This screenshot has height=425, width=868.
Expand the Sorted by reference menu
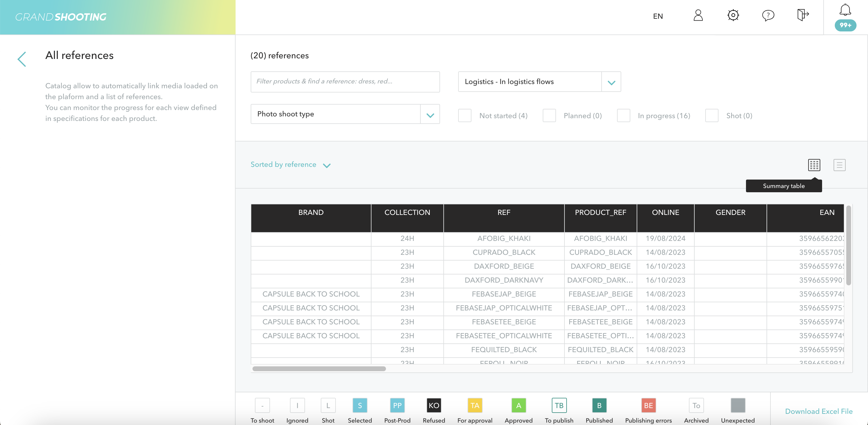pos(290,165)
